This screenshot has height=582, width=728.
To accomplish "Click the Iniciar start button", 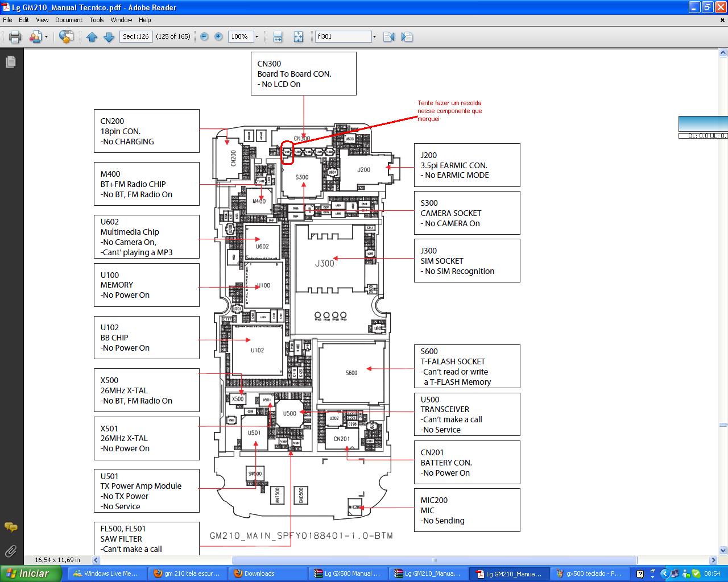I will pos(31,573).
